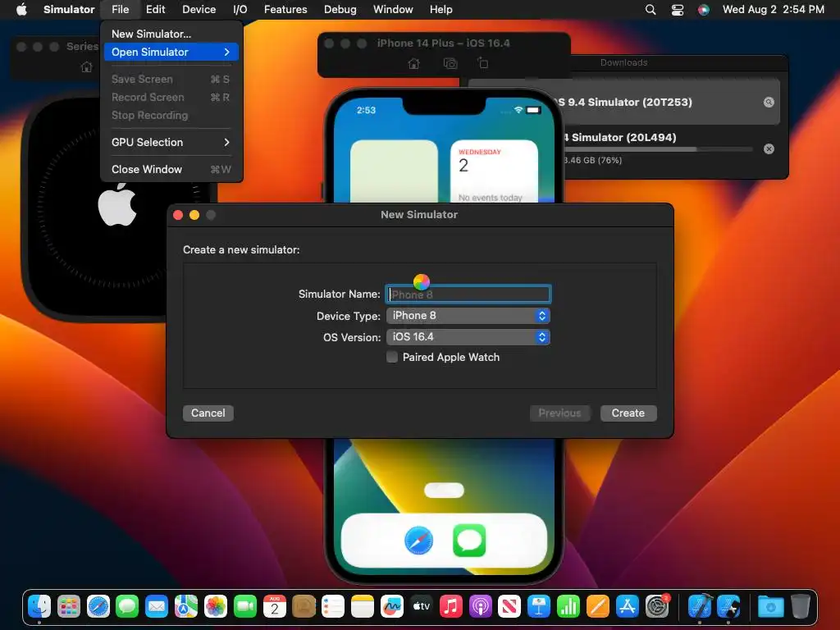
Task: Open Photos from the Dock
Action: click(x=216, y=606)
